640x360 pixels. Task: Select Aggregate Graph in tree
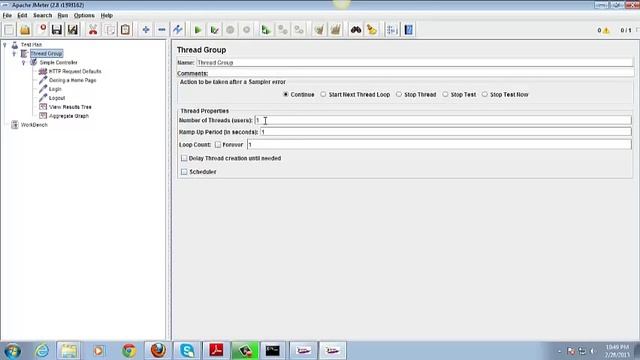tap(69, 116)
